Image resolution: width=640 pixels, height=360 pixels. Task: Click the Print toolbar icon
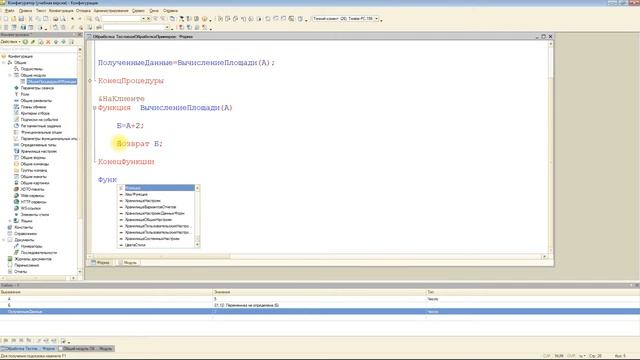click(56, 19)
